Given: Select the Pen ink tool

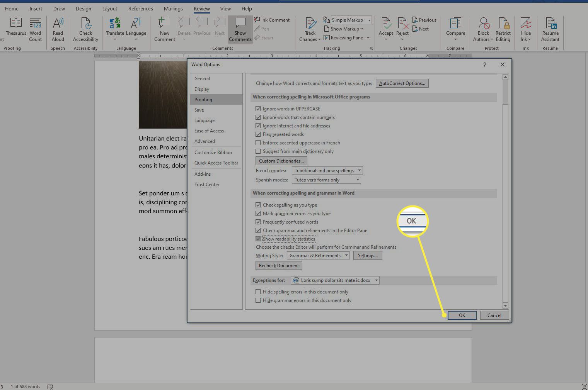Looking at the screenshot, I should [262, 29].
